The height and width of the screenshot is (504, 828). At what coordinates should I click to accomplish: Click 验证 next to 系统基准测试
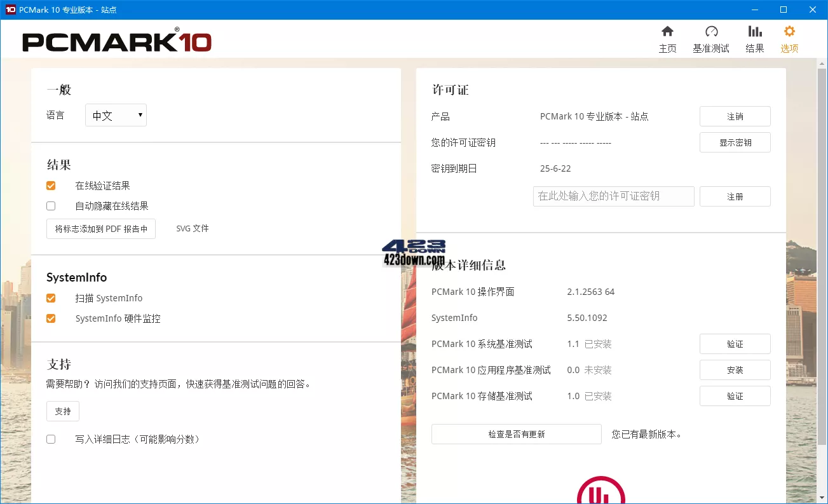click(x=735, y=344)
